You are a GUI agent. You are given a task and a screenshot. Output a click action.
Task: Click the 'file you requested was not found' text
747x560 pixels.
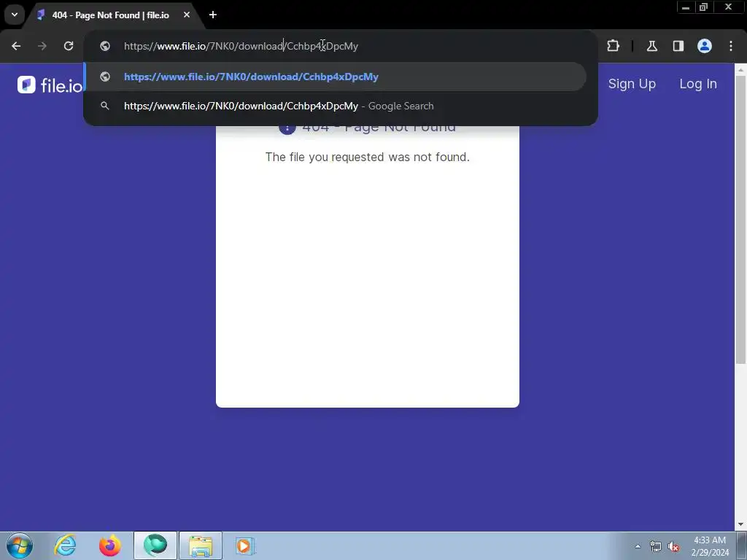368,157
